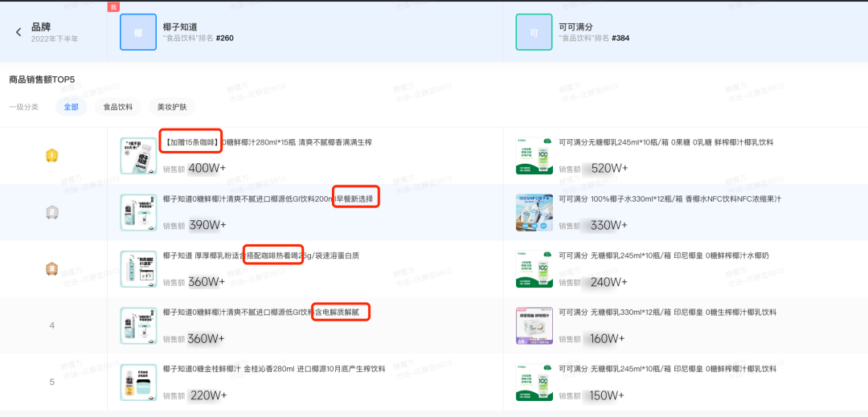Click the bronze rank 3 medal icon
The height and width of the screenshot is (417, 868).
(52, 269)
